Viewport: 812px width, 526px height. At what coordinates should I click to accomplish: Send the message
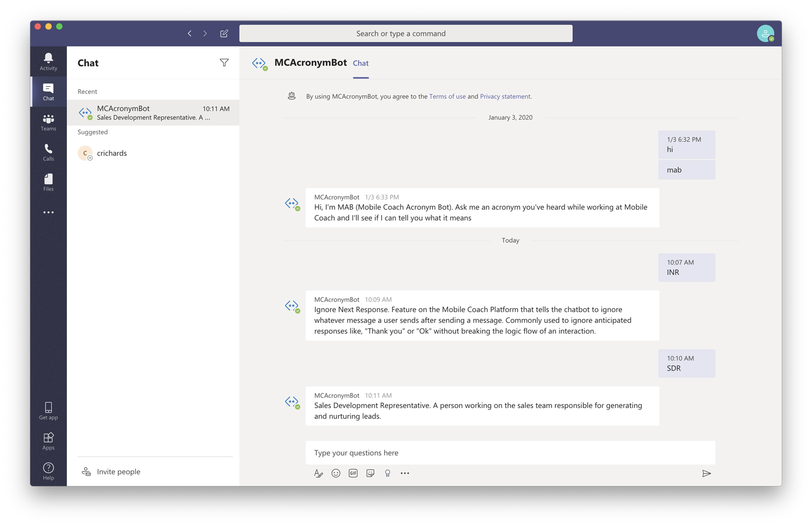706,473
